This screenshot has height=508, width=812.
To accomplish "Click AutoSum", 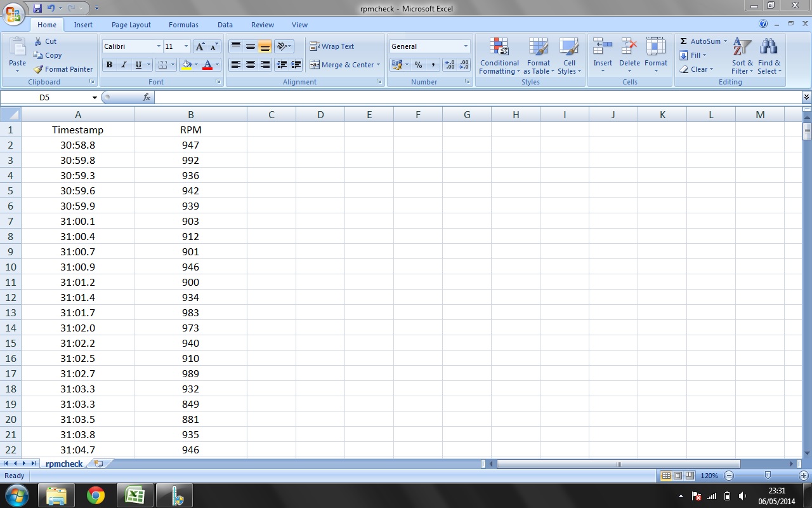I will click(x=700, y=41).
